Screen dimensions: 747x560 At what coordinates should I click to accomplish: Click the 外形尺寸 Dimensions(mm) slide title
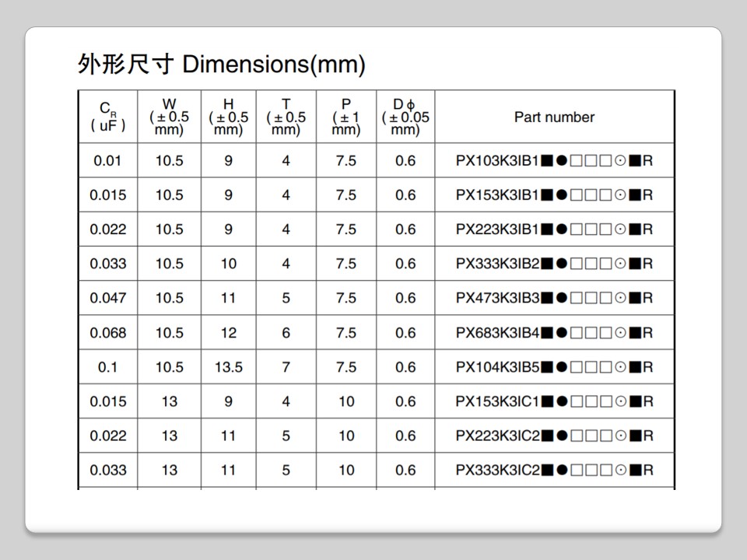(221, 64)
